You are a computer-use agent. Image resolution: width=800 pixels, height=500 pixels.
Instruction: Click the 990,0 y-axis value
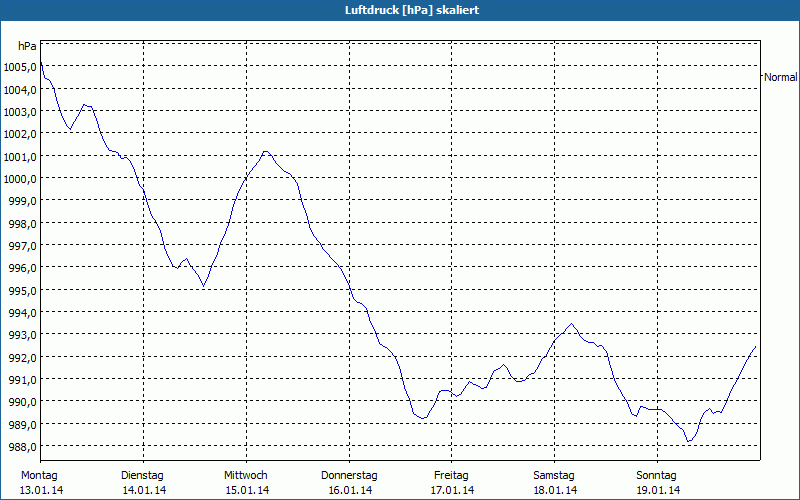[22, 402]
